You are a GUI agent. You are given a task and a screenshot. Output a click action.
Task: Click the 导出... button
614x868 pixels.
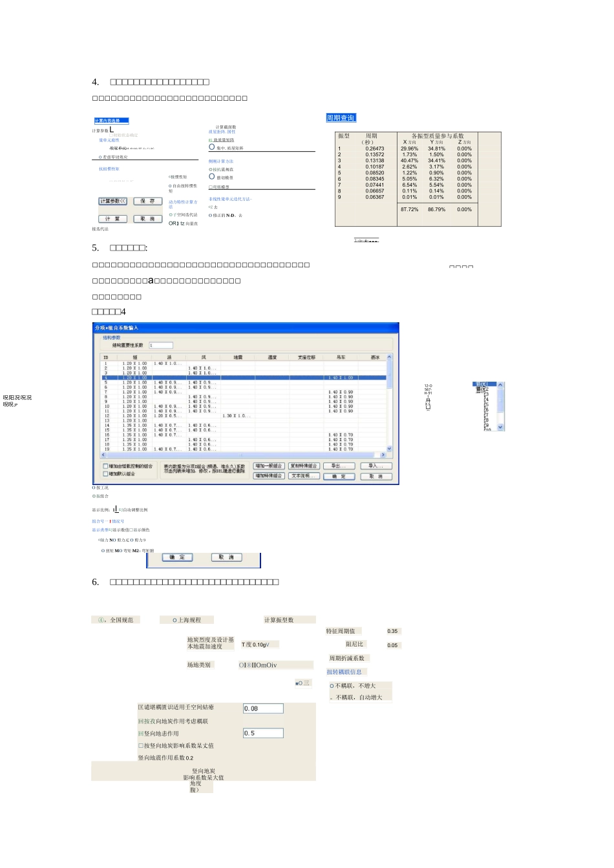point(339,466)
